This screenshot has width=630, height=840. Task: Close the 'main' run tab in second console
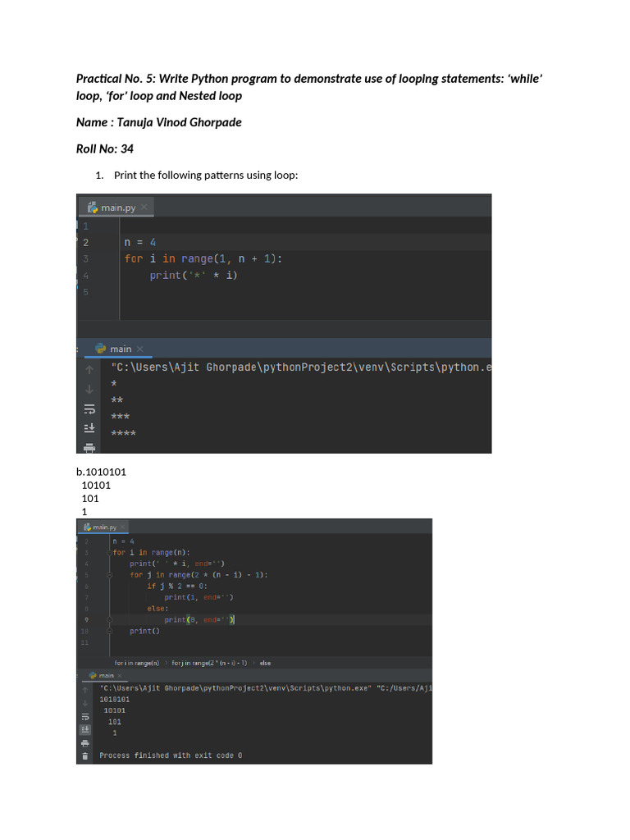click(121, 676)
